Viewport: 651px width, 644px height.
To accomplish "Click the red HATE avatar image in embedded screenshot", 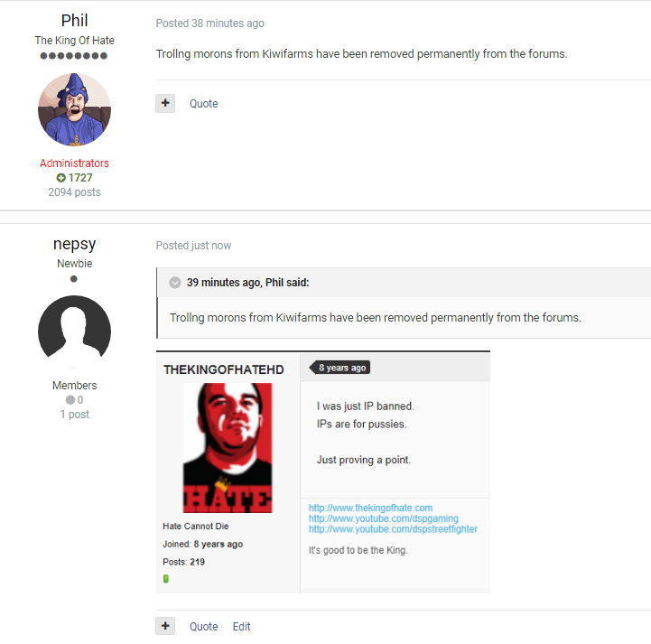I will click(x=228, y=448).
